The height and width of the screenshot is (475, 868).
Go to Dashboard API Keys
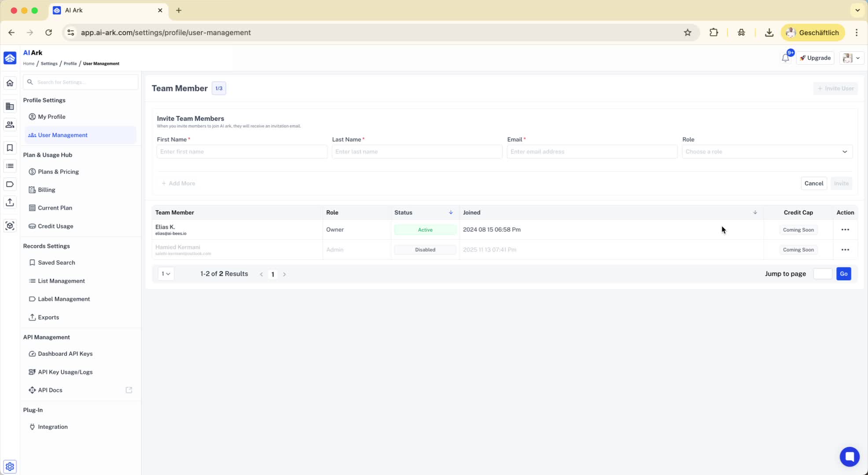pos(65,354)
